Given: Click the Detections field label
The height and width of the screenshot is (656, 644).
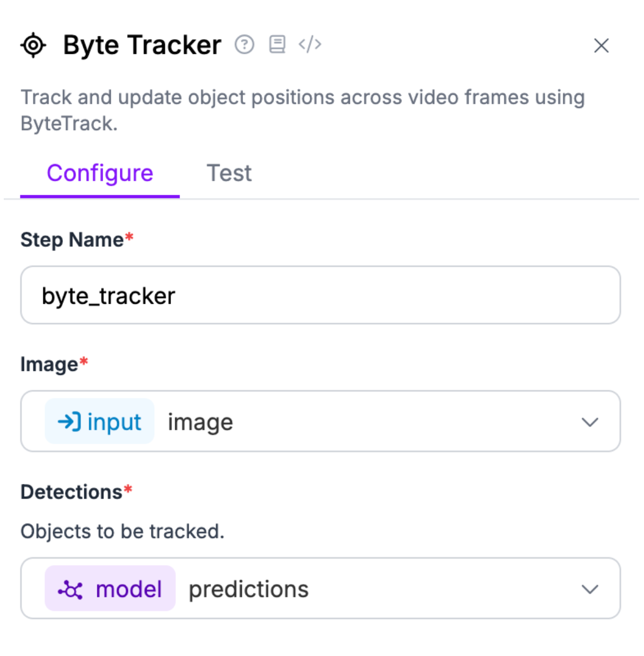Looking at the screenshot, I should 71,492.
